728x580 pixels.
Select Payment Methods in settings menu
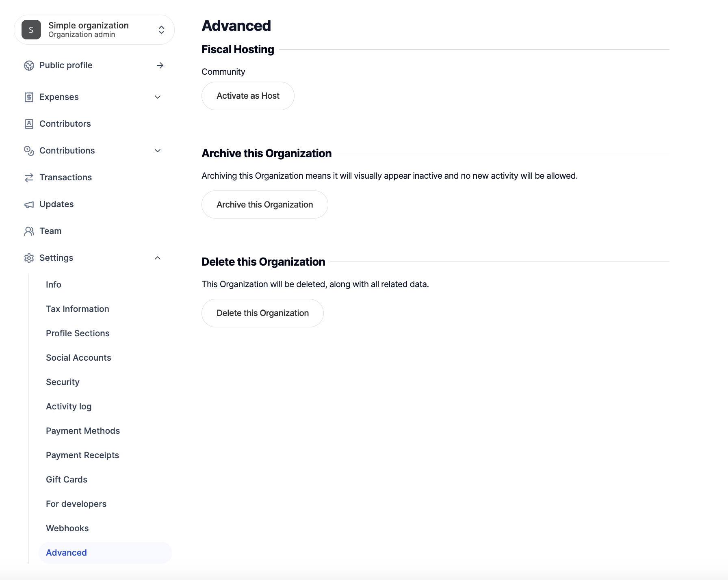coord(83,431)
